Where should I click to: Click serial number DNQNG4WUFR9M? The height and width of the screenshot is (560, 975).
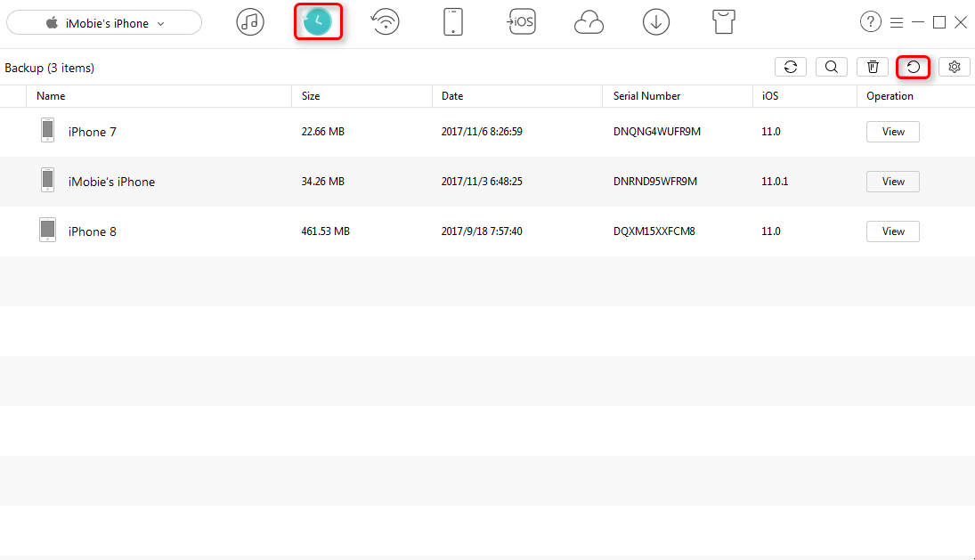(x=656, y=132)
